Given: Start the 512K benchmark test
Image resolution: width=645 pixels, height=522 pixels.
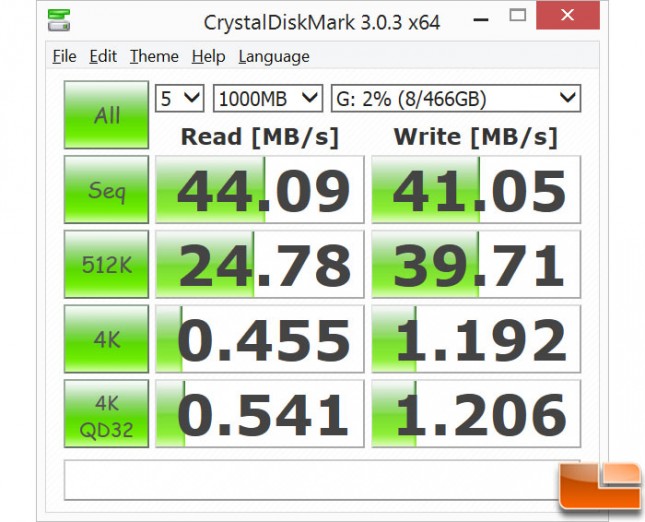Looking at the screenshot, I should pos(106,264).
